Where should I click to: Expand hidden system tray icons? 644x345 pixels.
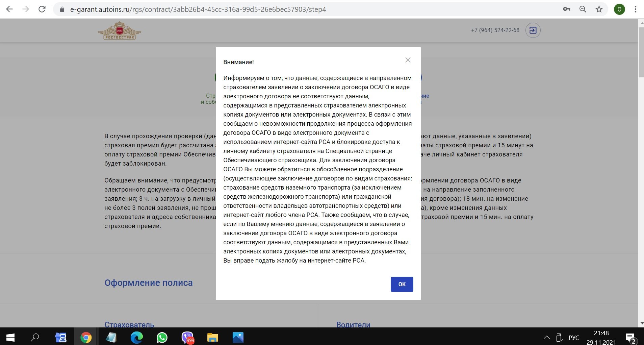(x=546, y=337)
